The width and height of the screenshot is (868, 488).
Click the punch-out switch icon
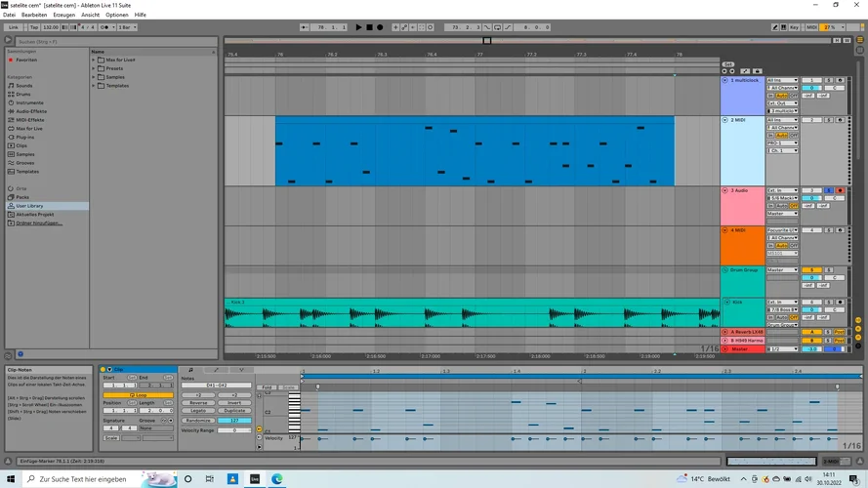pyautogui.click(x=508, y=27)
